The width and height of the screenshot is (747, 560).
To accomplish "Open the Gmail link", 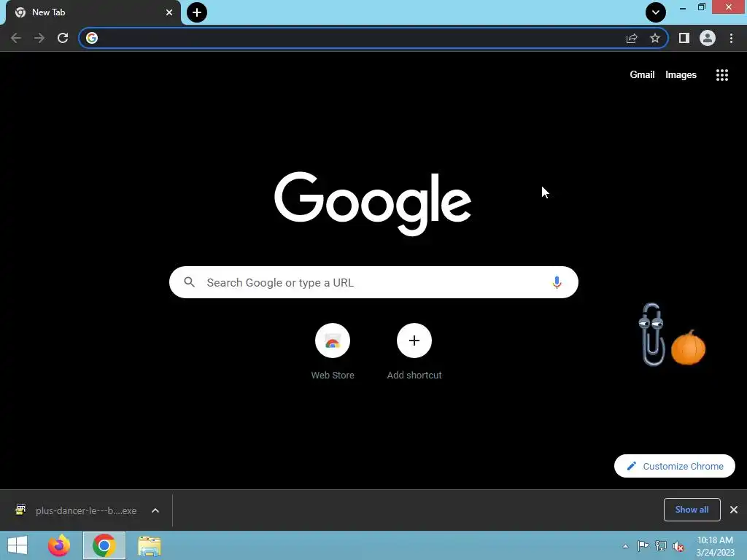I will 642,75.
